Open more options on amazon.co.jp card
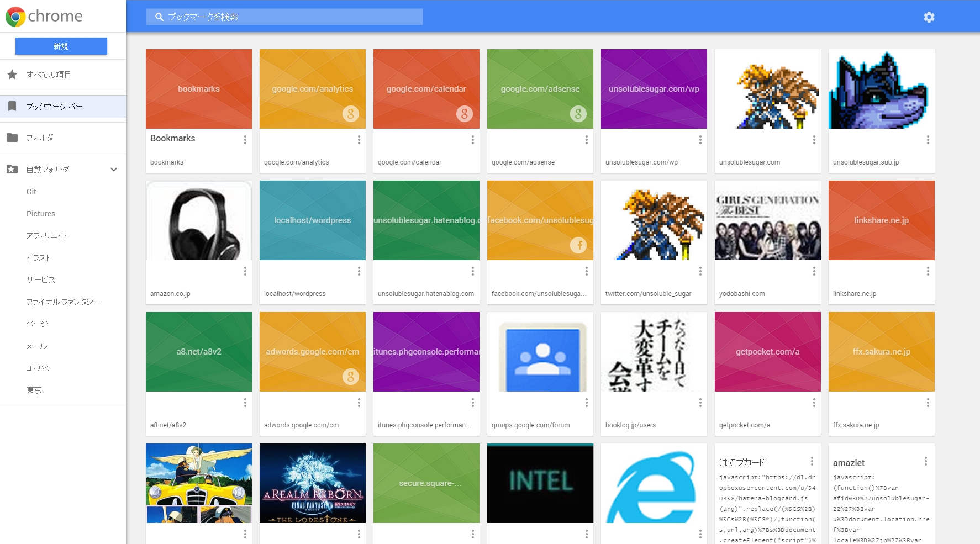Screen dimensions: 980x544 (x=245, y=271)
